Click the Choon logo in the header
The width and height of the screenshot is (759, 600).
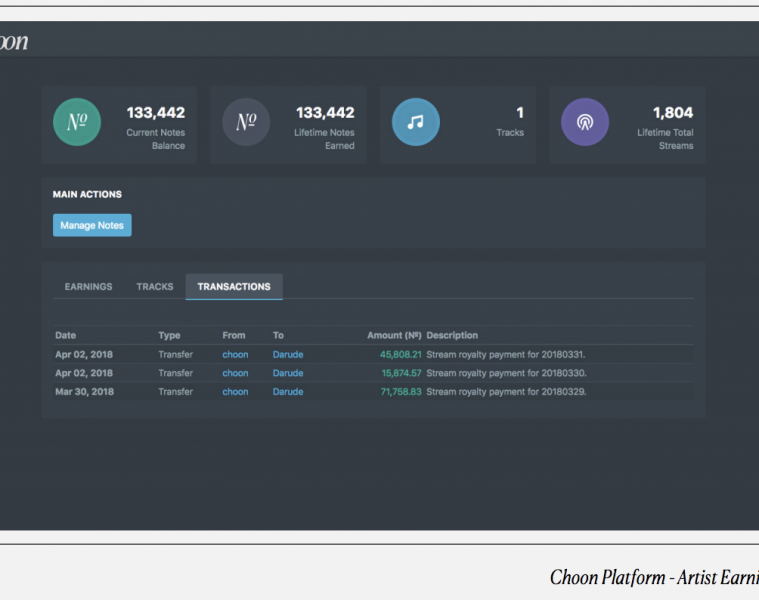pos(13,42)
